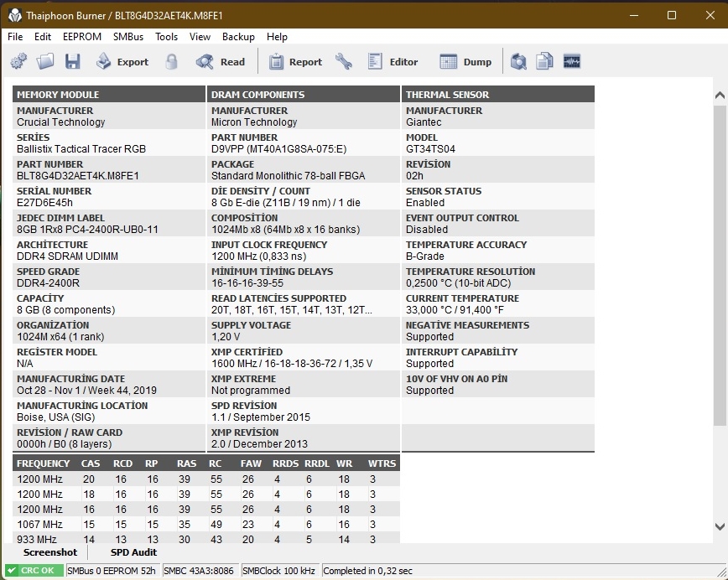728x580 pixels.
Task: Click the die density 8 Gb E-die value
Action: point(285,203)
